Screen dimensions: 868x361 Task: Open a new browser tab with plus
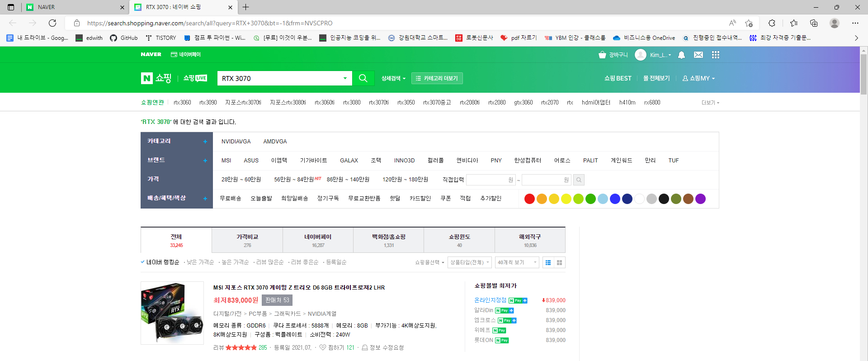245,7
